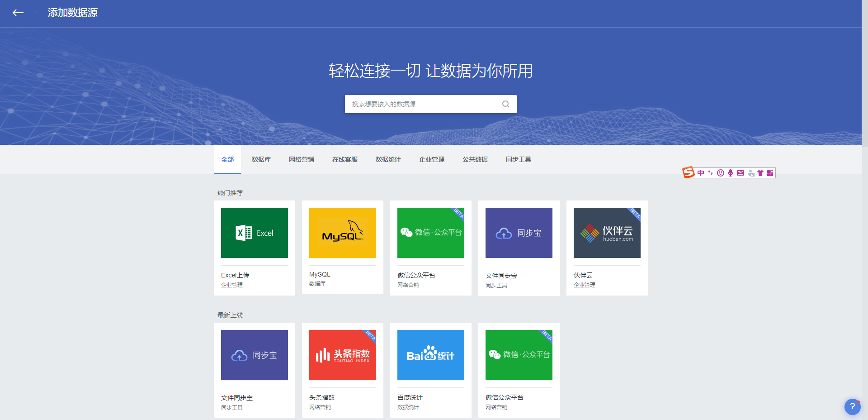Screen dimensions: 868x420
Task: Open the 公共数据 tab
Action: [475, 159]
